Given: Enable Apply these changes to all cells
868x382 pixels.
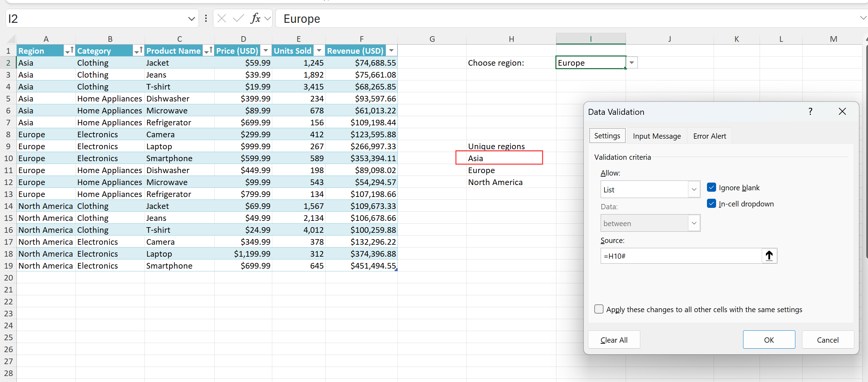Looking at the screenshot, I should point(599,309).
